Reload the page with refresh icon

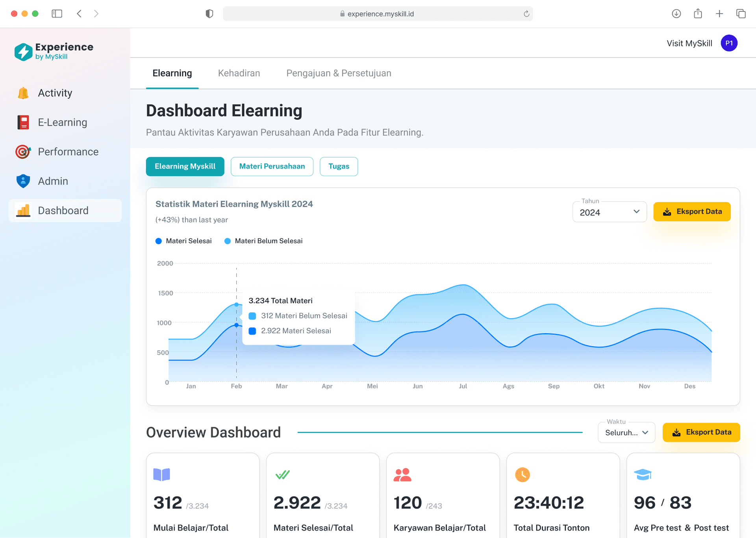(x=526, y=14)
